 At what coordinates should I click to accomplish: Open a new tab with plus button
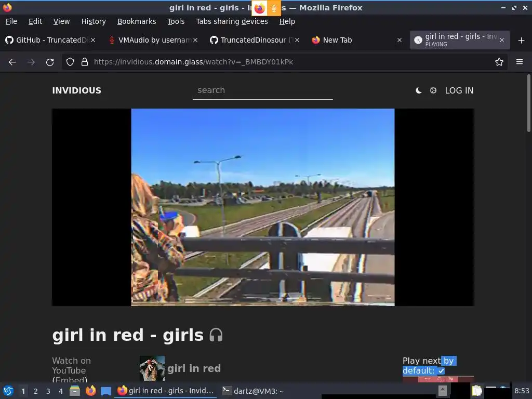[522, 41]
